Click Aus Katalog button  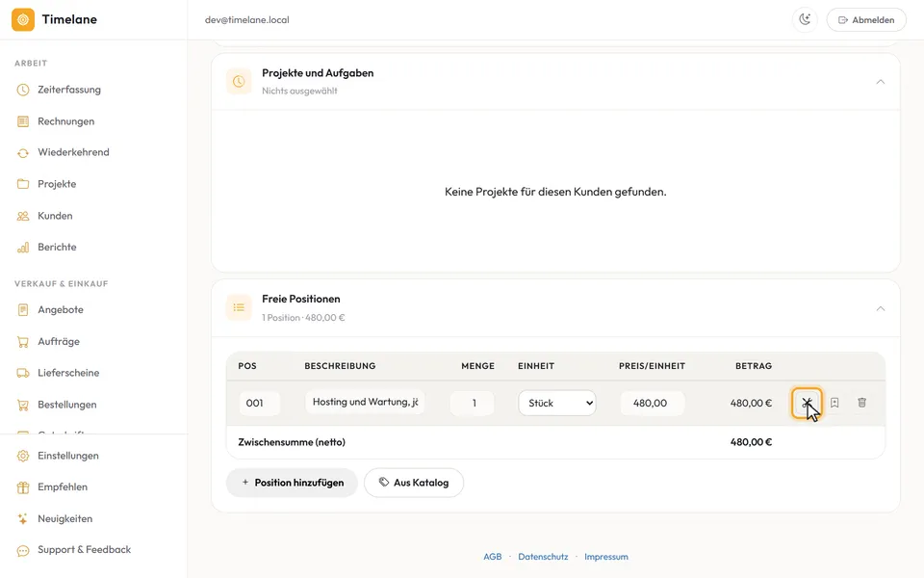coord(414,483)
